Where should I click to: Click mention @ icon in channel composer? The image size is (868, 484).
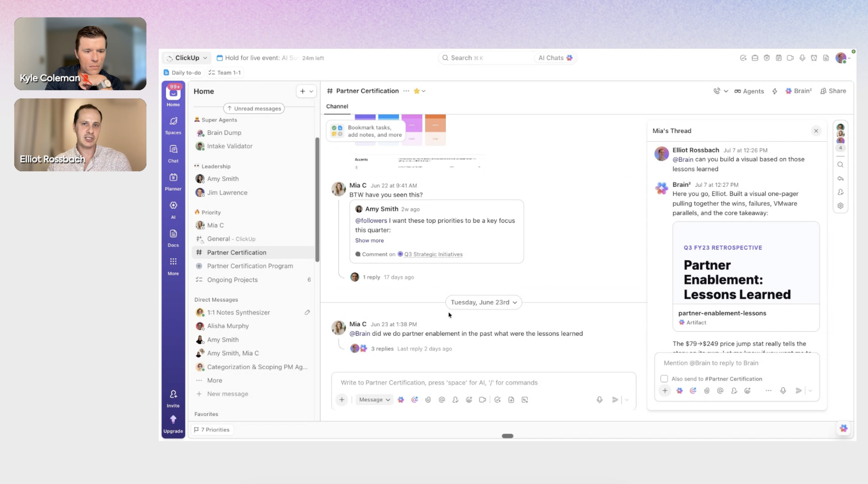[x=442, y=399]
